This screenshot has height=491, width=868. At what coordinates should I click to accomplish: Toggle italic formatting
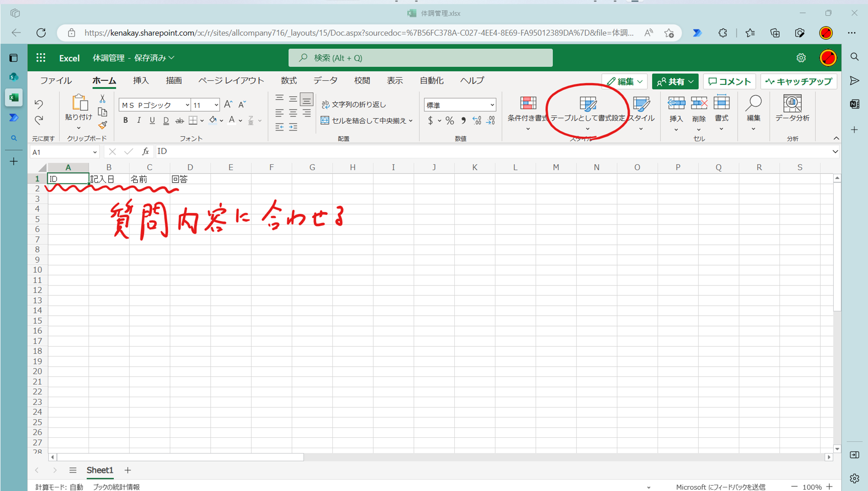tap(139, 121)
